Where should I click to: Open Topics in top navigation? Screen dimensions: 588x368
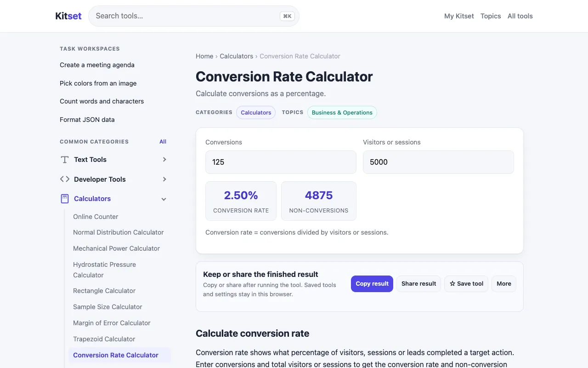coord(491,16)
